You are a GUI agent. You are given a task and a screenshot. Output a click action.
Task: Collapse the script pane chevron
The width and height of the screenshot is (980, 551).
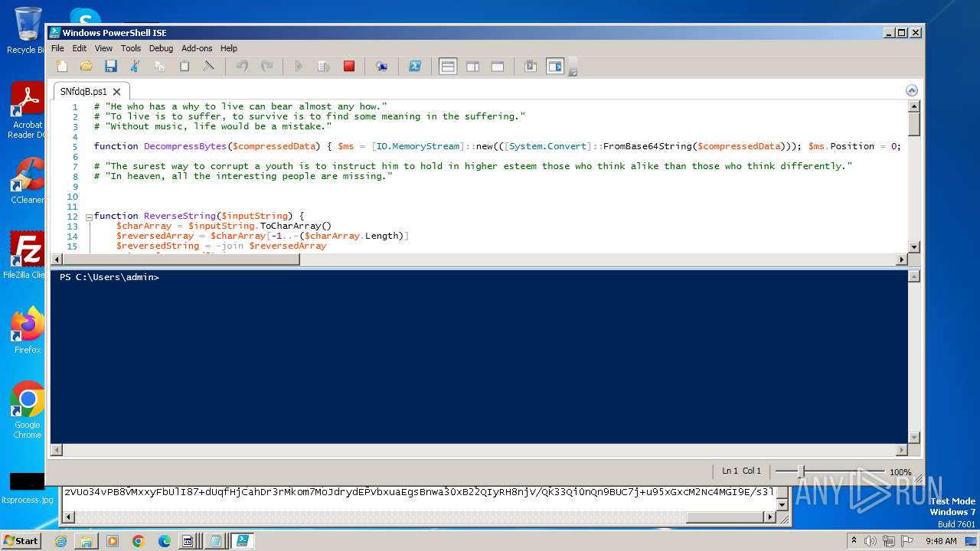pyautogui.click(x=911, y=90)
